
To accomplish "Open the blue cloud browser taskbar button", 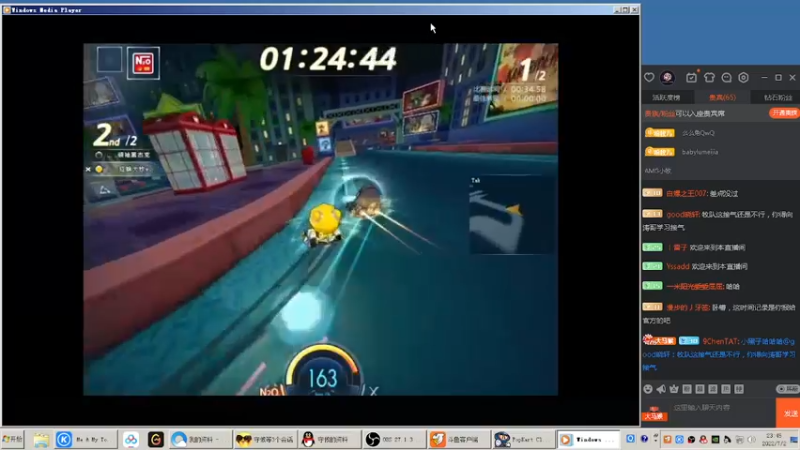I will tap(199, 439).
